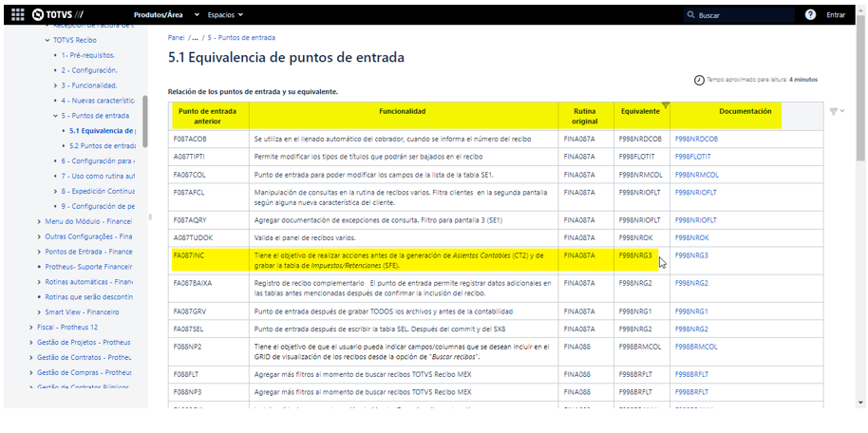The width and height of the screenshot is (868, 433).
Task: Expand Fiscal - Protheus 12 node
Action: pyautogui.click(x=31, y=328)
